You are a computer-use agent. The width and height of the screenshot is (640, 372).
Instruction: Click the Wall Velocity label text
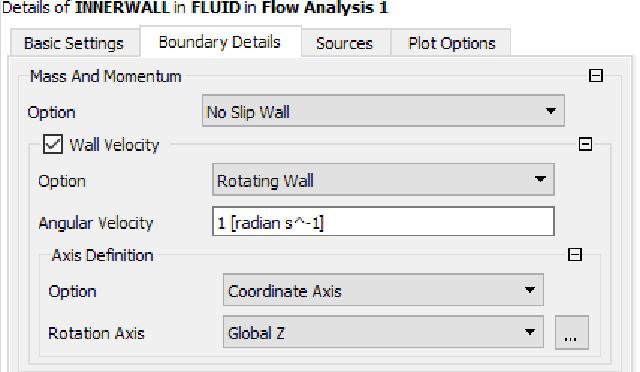[114, 145]
